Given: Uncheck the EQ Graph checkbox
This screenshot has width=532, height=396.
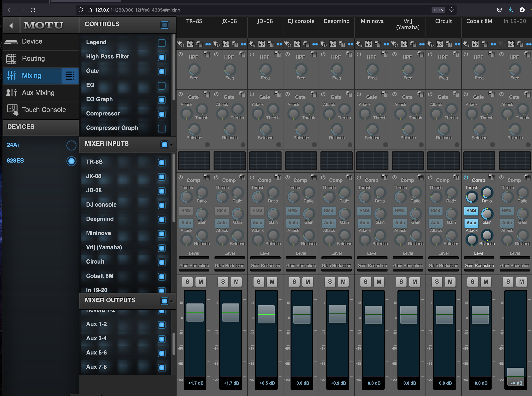Looking at the screenshot, I should tap(162, 100).
